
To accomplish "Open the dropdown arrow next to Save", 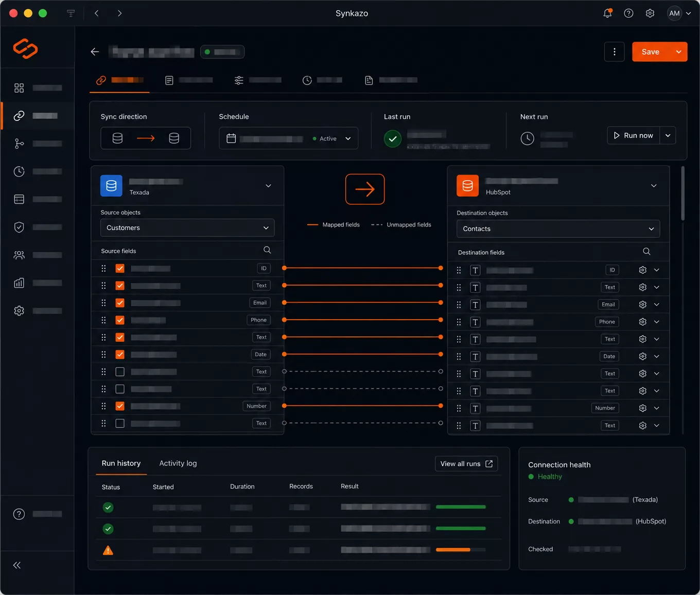I will click(x=678, y=51).
